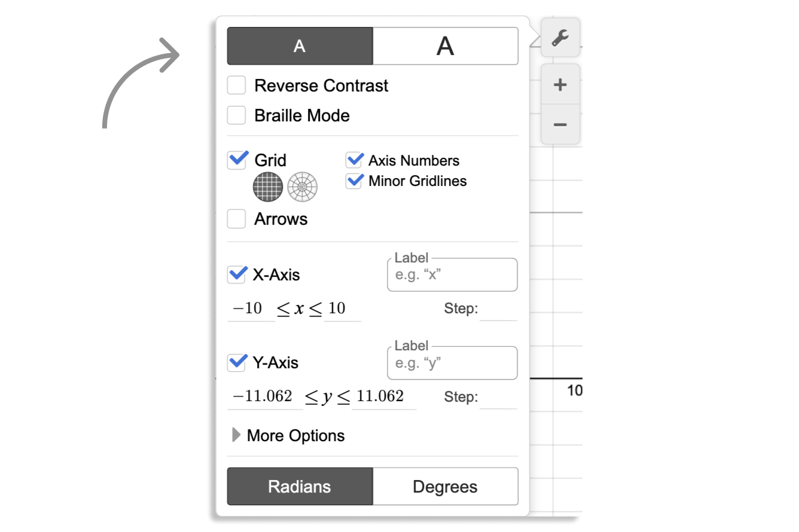Uncheck the Grid checkbox

(237, 160)
